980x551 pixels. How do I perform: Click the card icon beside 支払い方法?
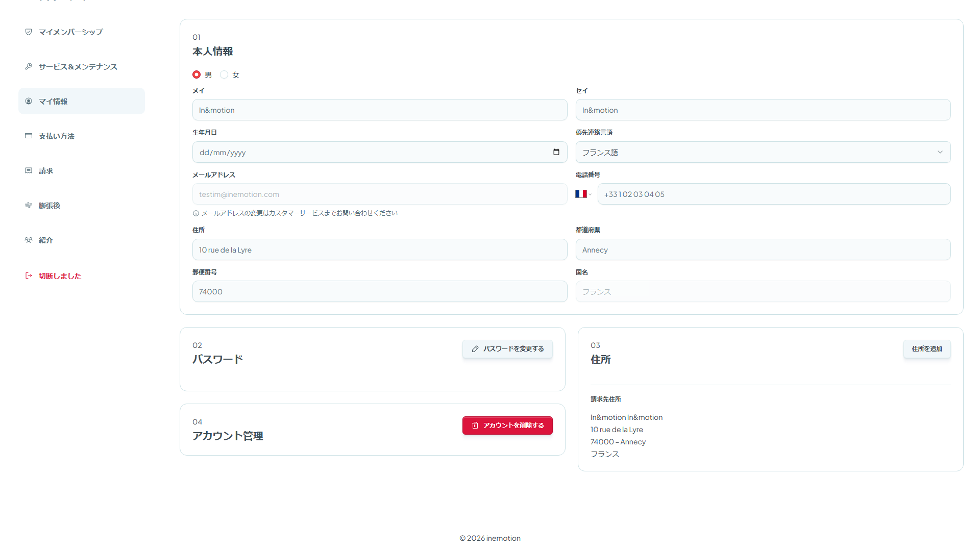click(x=29, y=136)
